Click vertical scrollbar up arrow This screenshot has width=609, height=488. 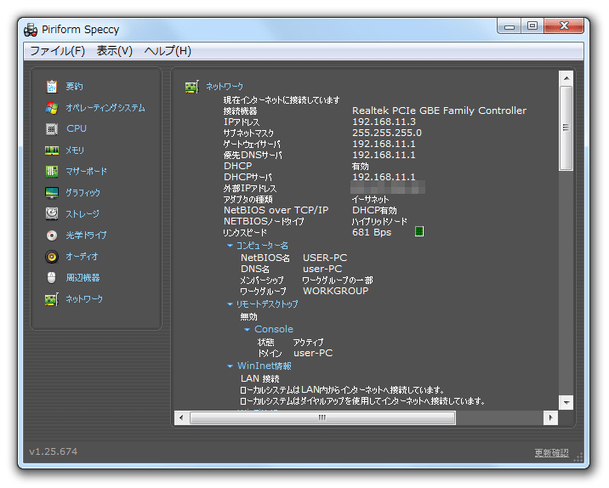(566, 78)
